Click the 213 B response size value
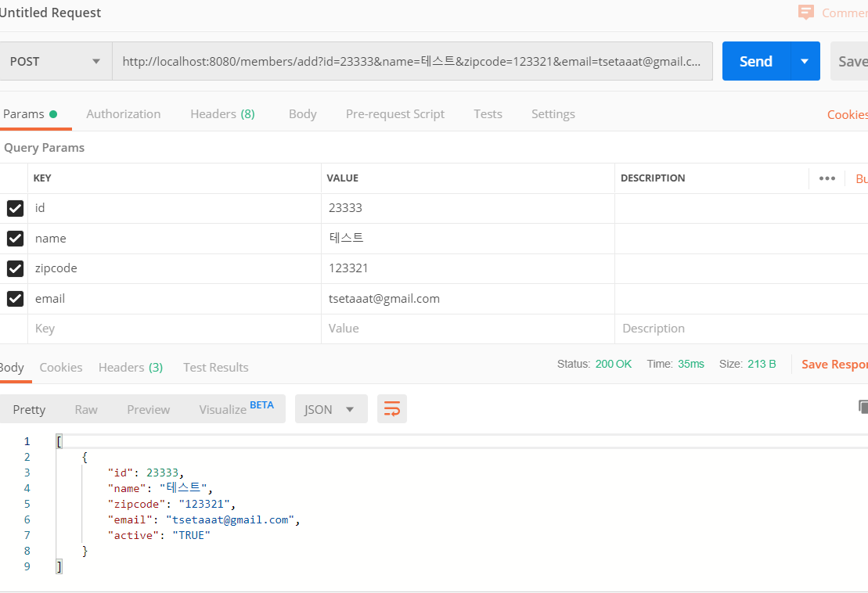 coord(762,364)
